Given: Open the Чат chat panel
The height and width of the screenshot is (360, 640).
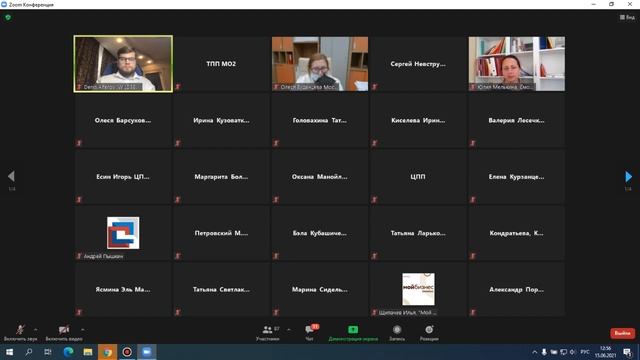Looking at the screenshot, I should [x=309, y=333].
